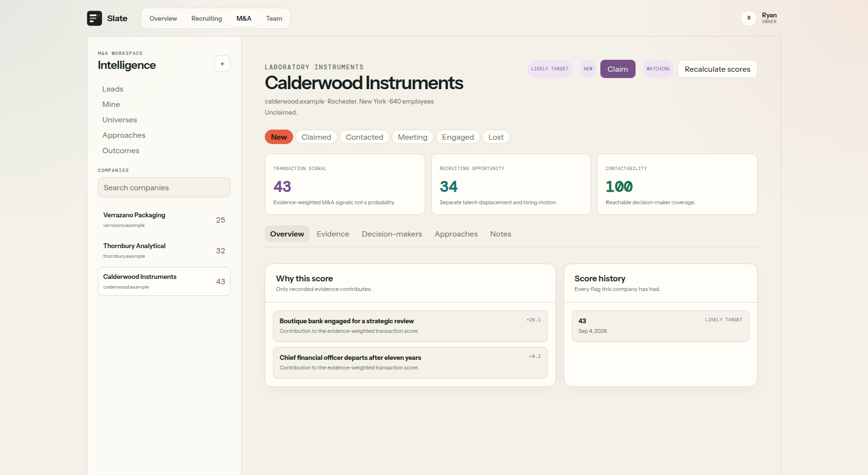Focus the Search companies field
868x475 pixels.
pyautogui.click(x=164, y=187)
